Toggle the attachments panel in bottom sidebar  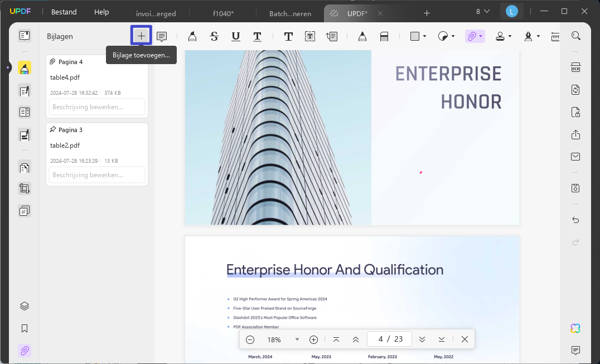point(25,351)
